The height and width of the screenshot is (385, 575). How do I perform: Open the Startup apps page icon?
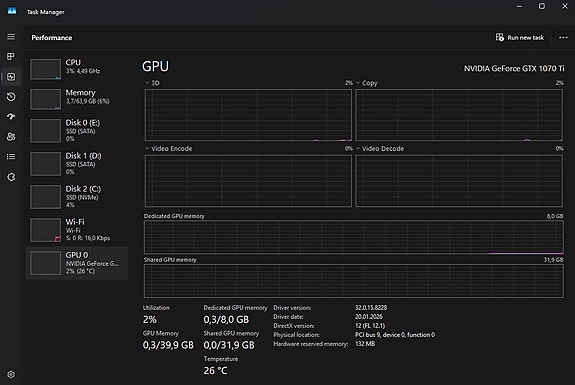pyautogui.click(x=11, y=117)
